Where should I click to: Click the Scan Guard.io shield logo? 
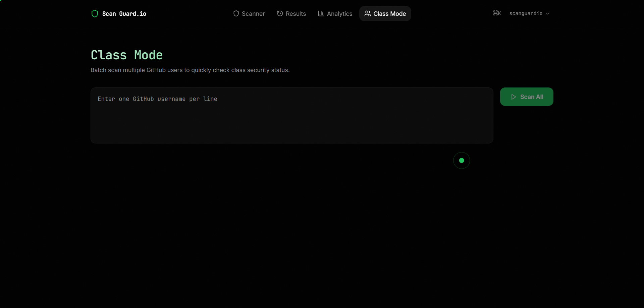[x=95, y=13]
